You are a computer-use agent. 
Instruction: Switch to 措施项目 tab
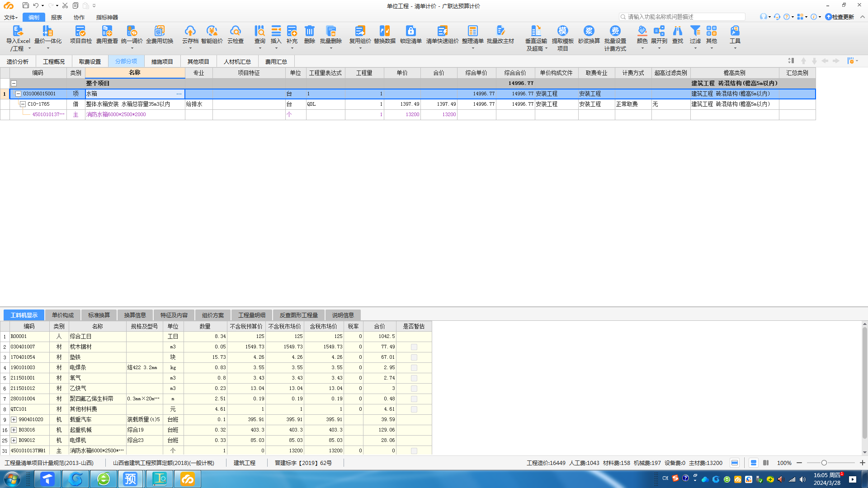pos(162,61)
